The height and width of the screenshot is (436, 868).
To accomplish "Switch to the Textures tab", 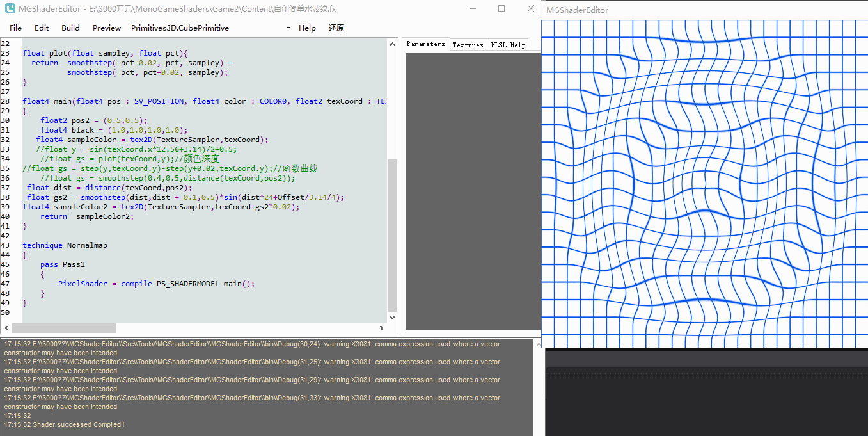I will click(468, 45).
